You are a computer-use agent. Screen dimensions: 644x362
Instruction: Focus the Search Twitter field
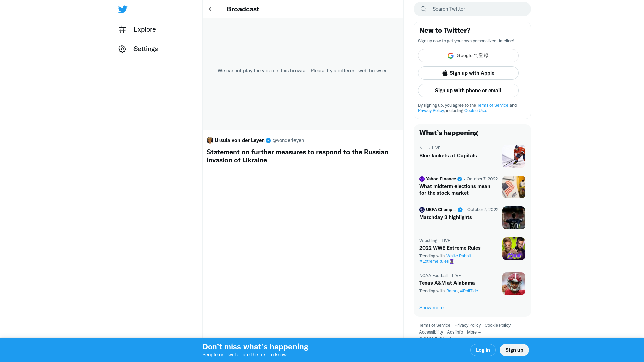(472, 9)
